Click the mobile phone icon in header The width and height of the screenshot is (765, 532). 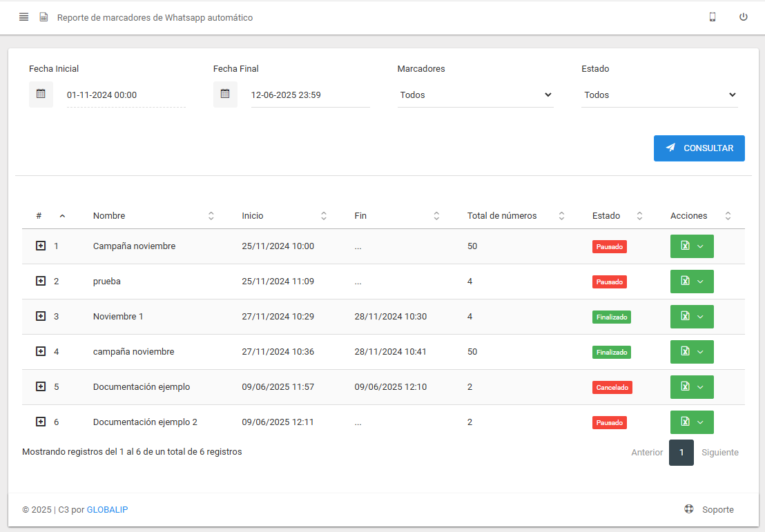[x=713, y=17]
